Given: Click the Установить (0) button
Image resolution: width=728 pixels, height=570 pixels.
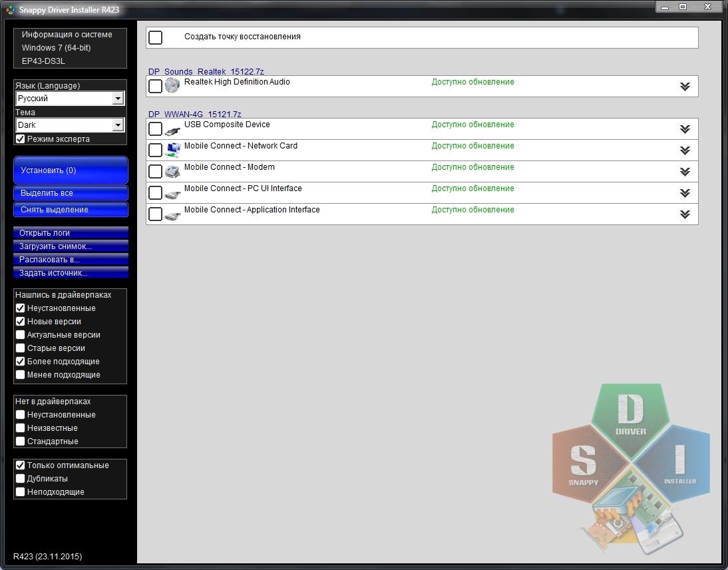Looking at the screenshot, I should pos(71,170).
